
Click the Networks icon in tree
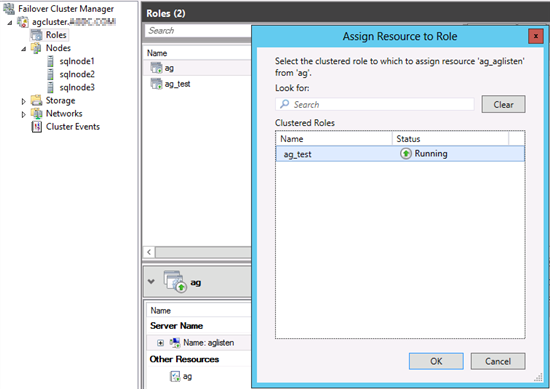pos(36,114)
